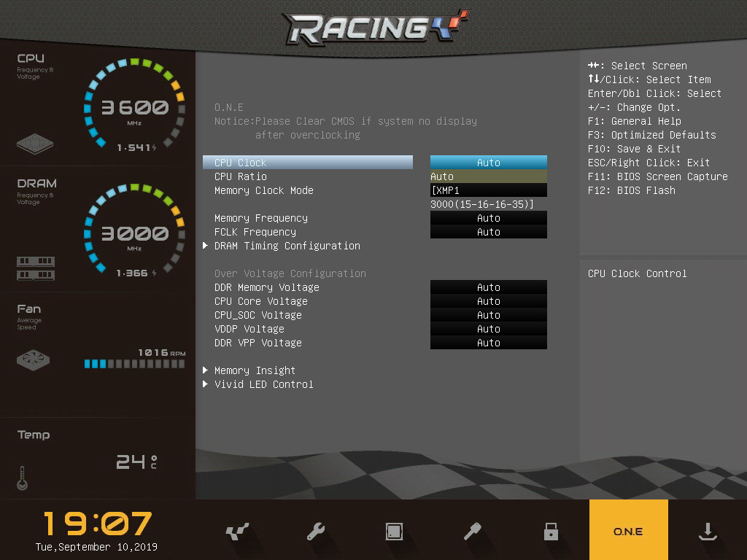747x560 pixels.
Task: Click the Over Voltage Configuration heading
Action: [x=290, y=273]
